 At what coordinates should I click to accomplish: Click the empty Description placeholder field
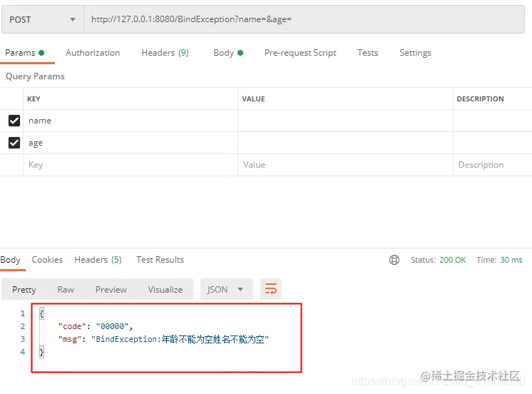click(x=493, y=165)
